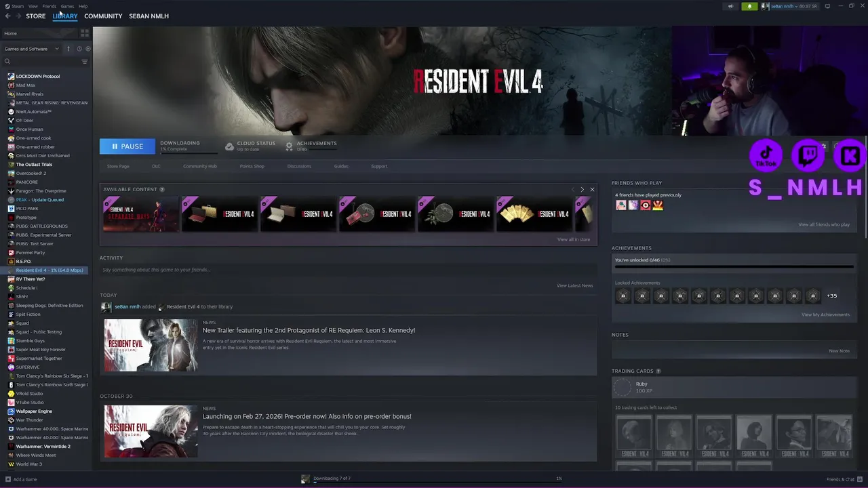The height and width of the screenshot is (488, 868).
Task: Open The Outlast Trials in the sidebar
Action: (x=34, y=165)
